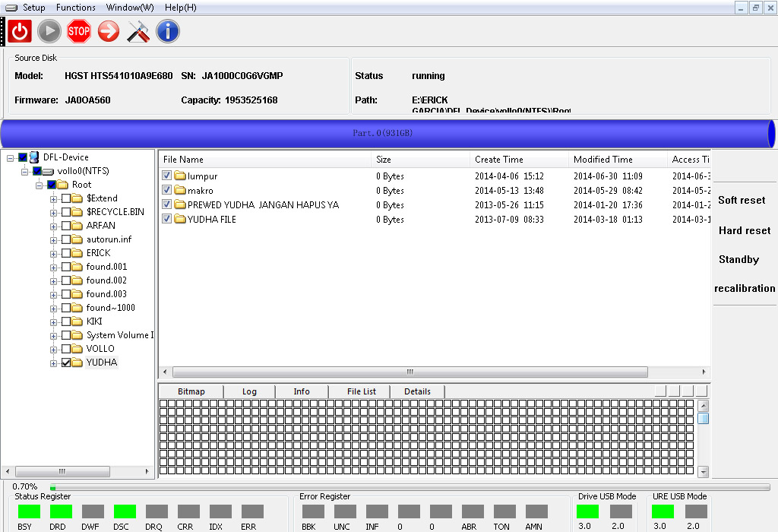Open the Functions menu

coord(75,8)
